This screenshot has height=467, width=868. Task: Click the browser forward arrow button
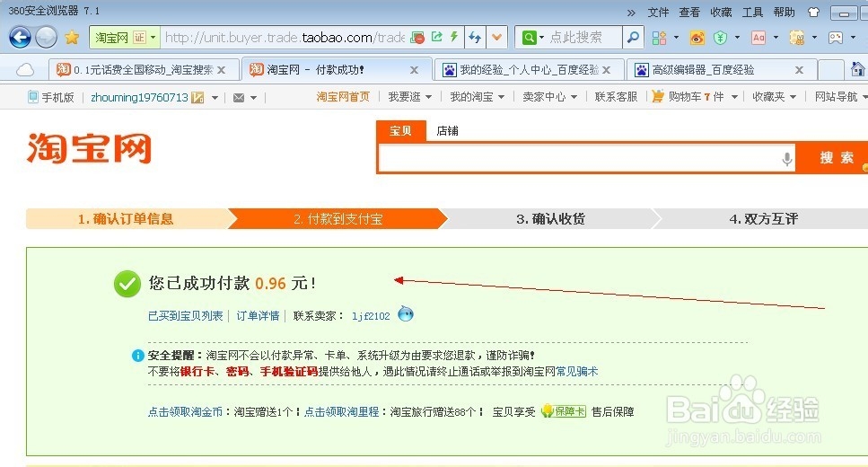tap(46, 38)
